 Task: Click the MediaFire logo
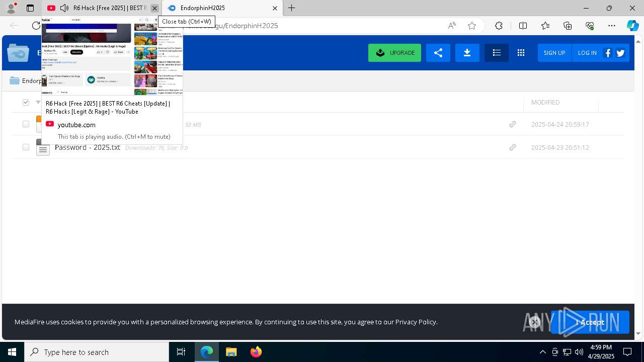[x=18, y=53]
